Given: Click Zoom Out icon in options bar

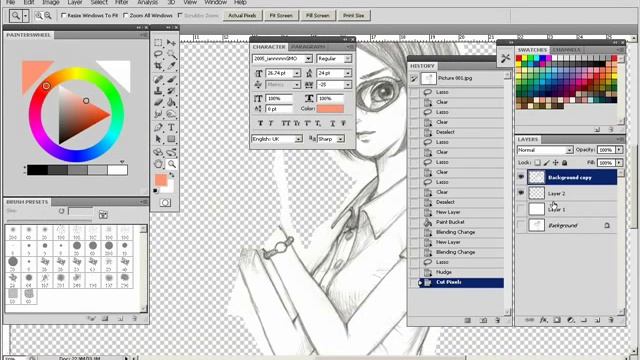Looking at the screenshot, I should (x=48, y=16).
